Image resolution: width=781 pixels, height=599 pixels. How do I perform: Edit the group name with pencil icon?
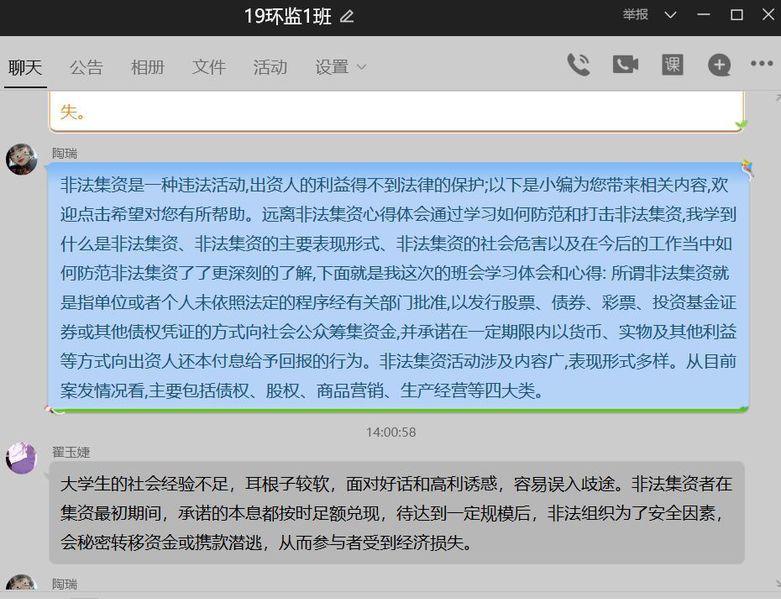click(347, 16)
